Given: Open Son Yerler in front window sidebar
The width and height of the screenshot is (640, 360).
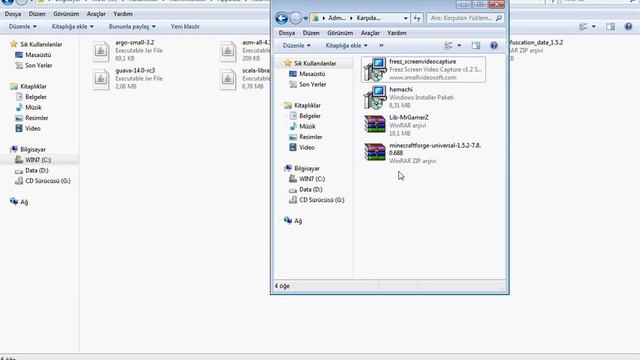Looking at the screenshot, I should tap(313, 84).
